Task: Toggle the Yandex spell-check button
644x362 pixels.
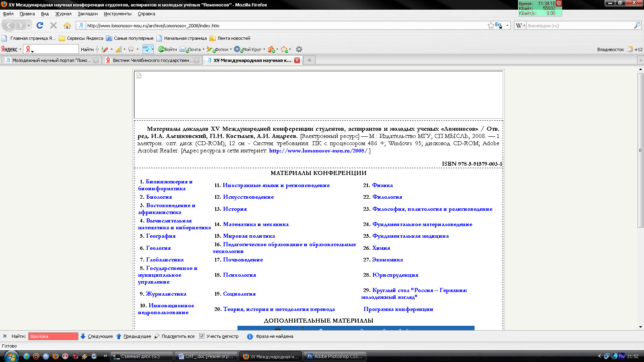Action: (148, 49)
